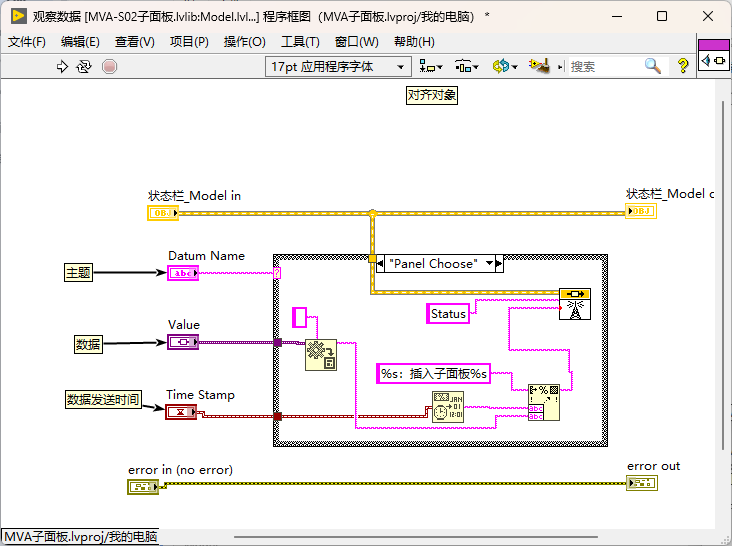Click the yellow question mark help icon

[x=683, y=66]
